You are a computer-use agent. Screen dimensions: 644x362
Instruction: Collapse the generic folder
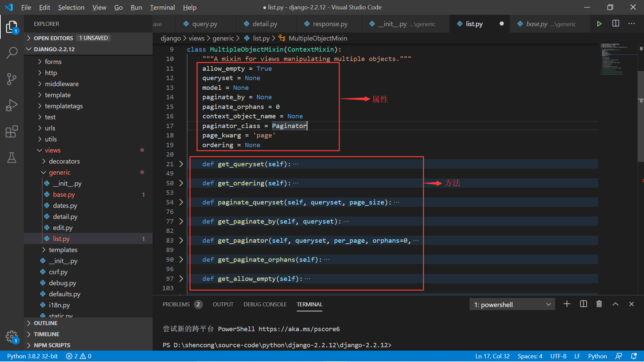[x=88, y=172]
